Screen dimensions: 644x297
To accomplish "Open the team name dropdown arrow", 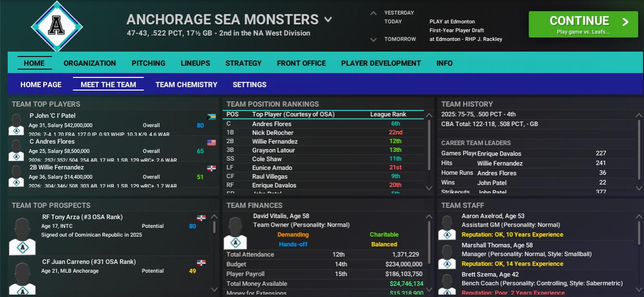I will click(x=328, y=20).
